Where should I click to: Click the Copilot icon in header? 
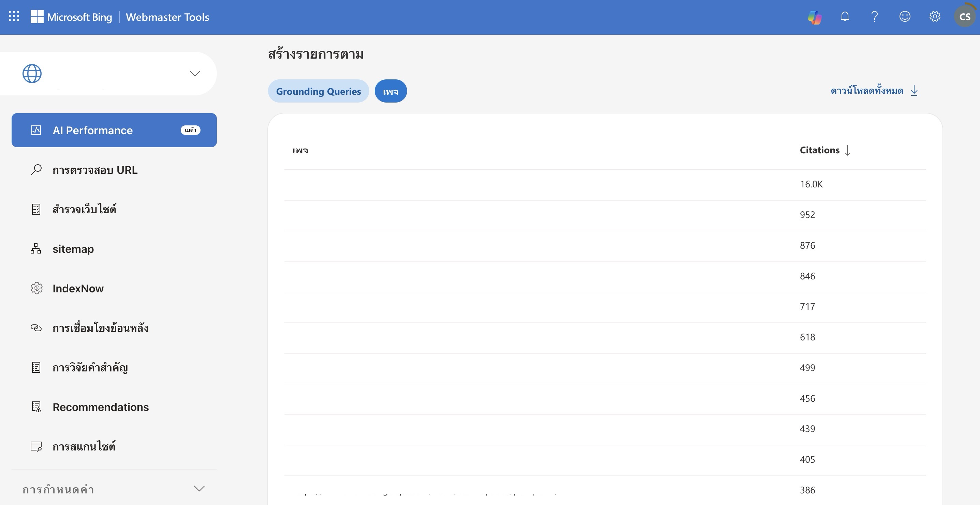(815, 17)
